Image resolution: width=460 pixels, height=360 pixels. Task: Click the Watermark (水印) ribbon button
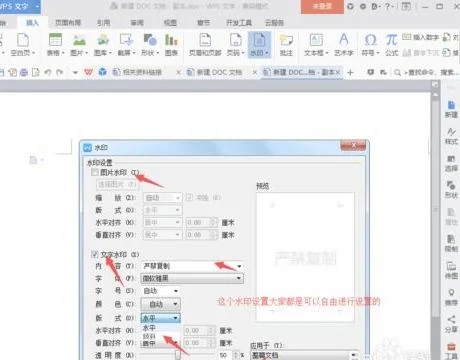259,45
